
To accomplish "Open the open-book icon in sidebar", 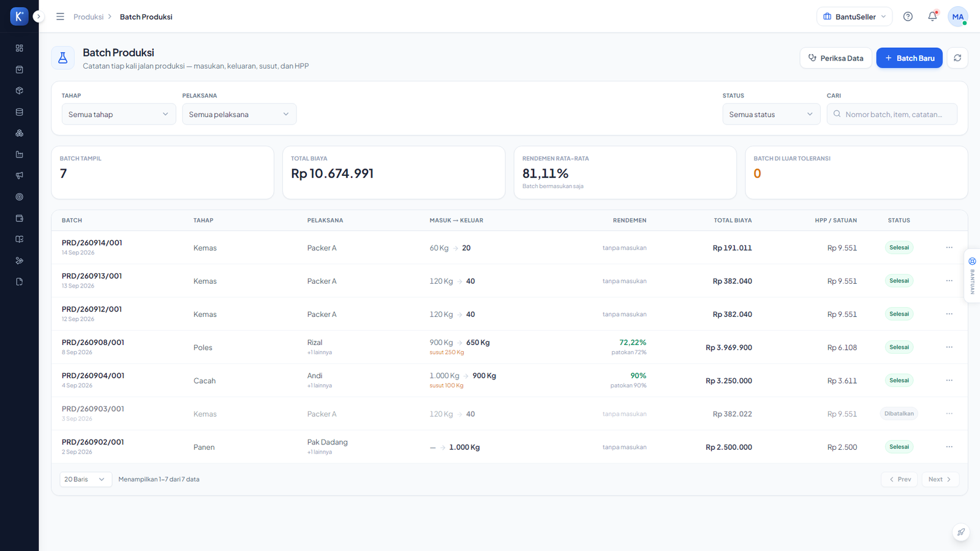I will [x=19, y=239].
